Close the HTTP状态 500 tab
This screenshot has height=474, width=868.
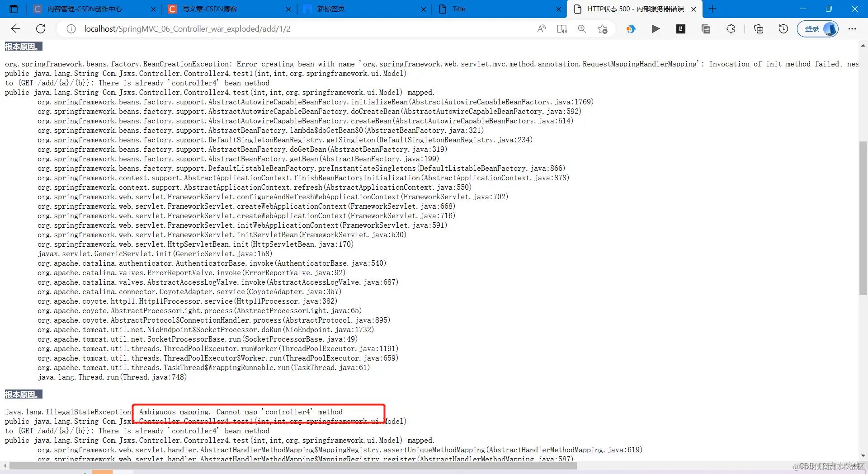[x=694, y=9]
